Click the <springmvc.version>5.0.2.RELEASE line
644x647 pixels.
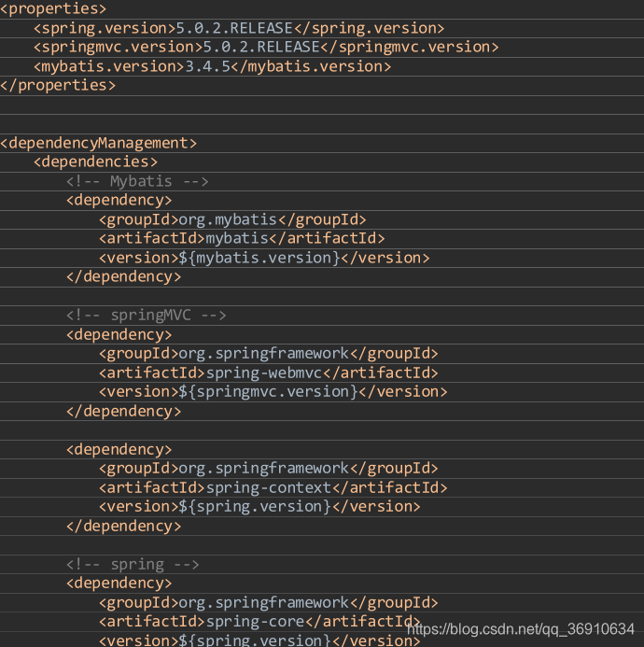266,47
